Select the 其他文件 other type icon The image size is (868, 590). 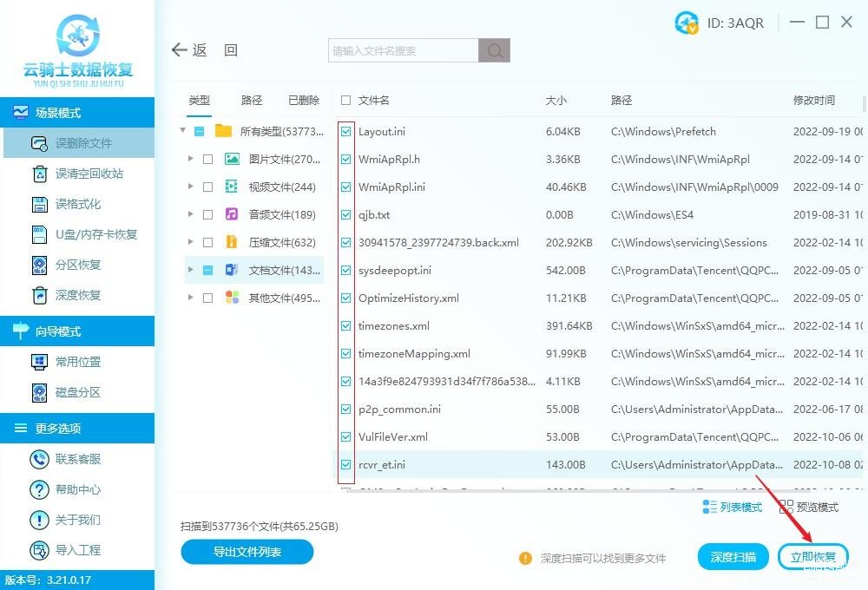click(232, 298)
